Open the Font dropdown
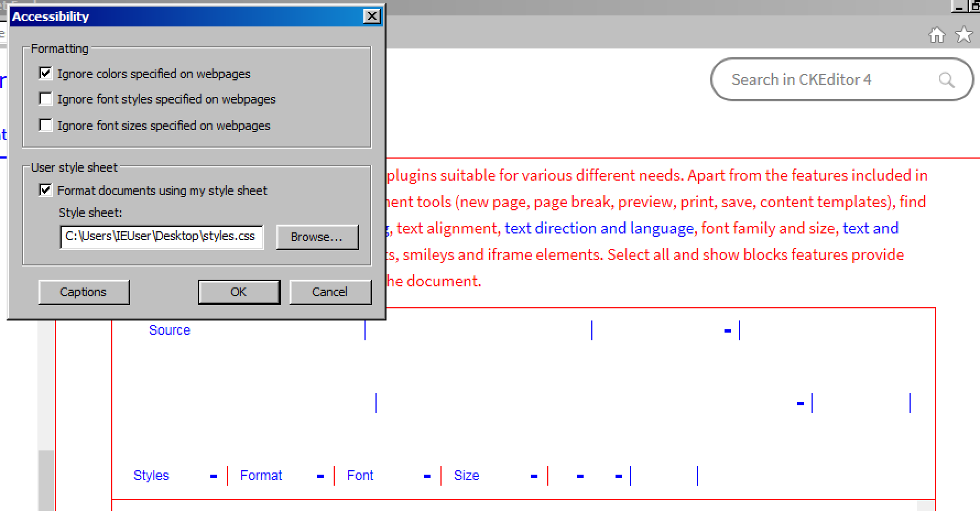 tap(360, 475)
